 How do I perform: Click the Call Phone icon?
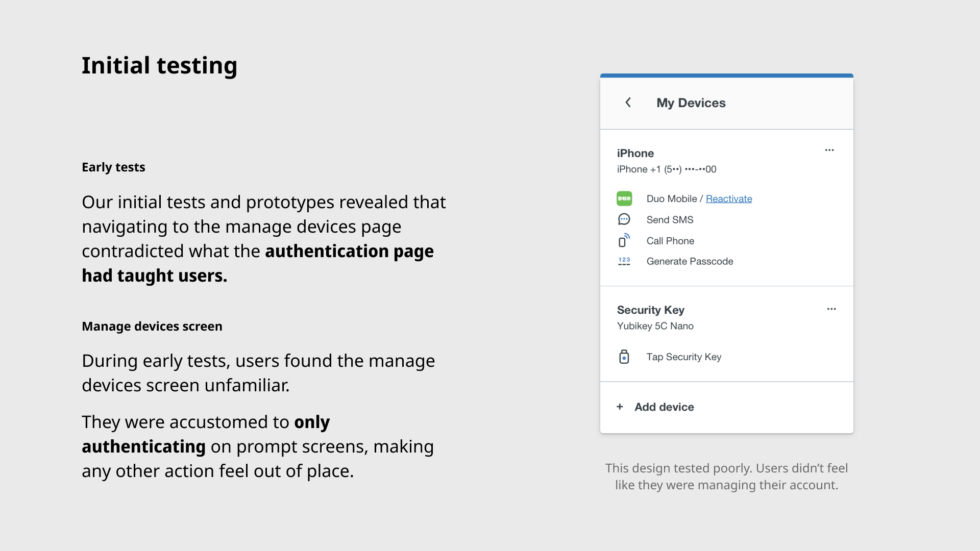[x=624, y=240]
